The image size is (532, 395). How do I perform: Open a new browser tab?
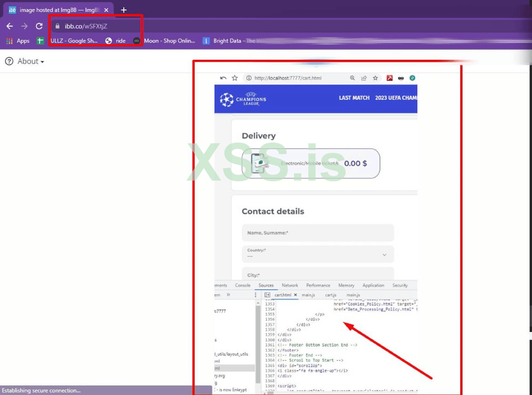coord(123,10)
